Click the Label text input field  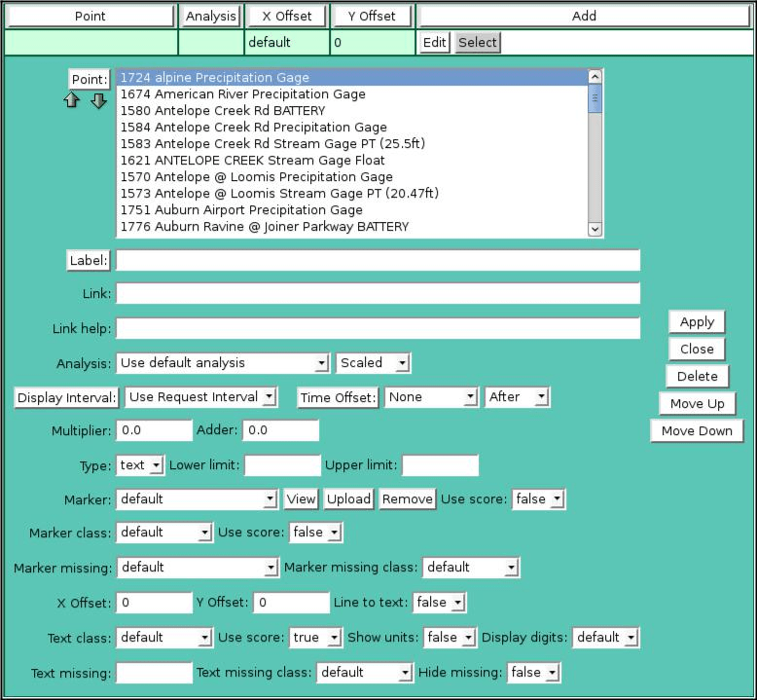pos(378,261)
